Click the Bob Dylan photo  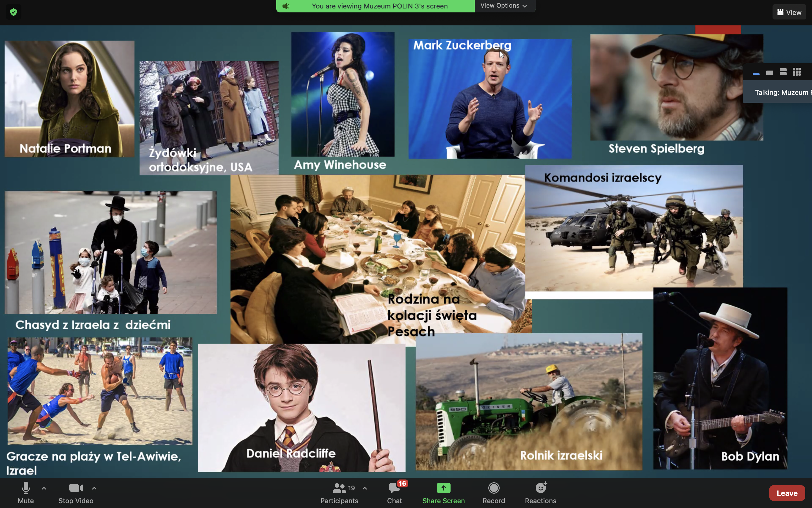pyautogui.click(x=720, y=378)
